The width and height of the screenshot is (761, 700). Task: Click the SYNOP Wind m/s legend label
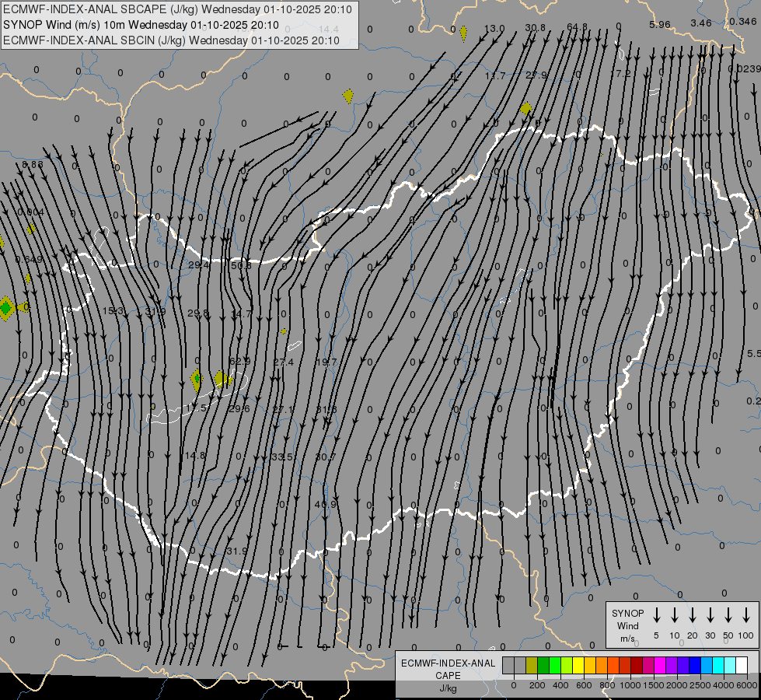(x=627, y=625)
